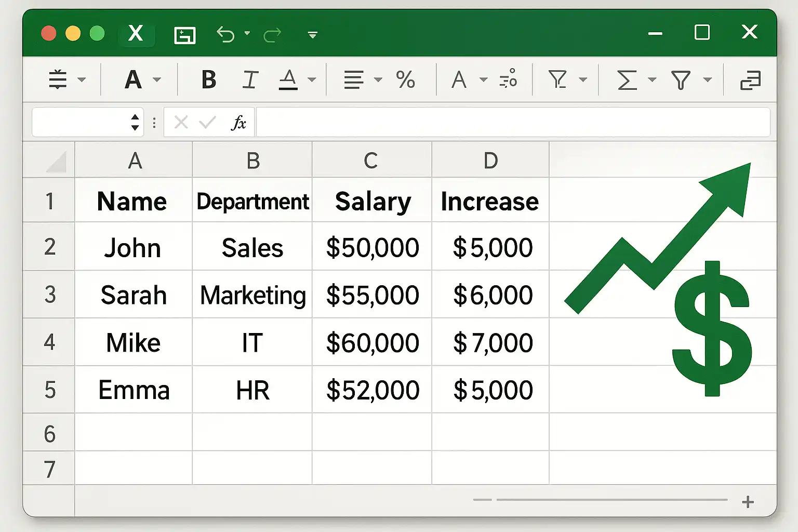
Task: Click the plus button at the bottom right
Action: click(x=748, y=502)
